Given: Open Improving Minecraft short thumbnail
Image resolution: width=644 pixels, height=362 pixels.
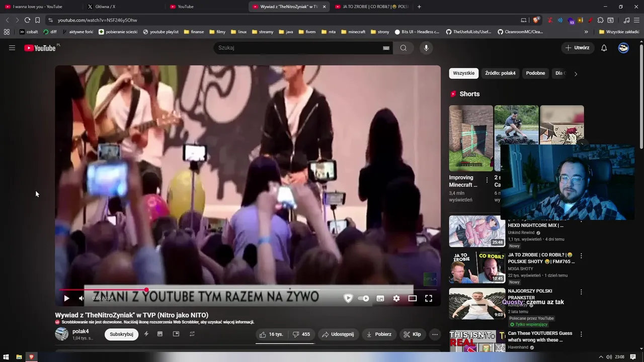Looking at the screenshot, I should [471, 138].
